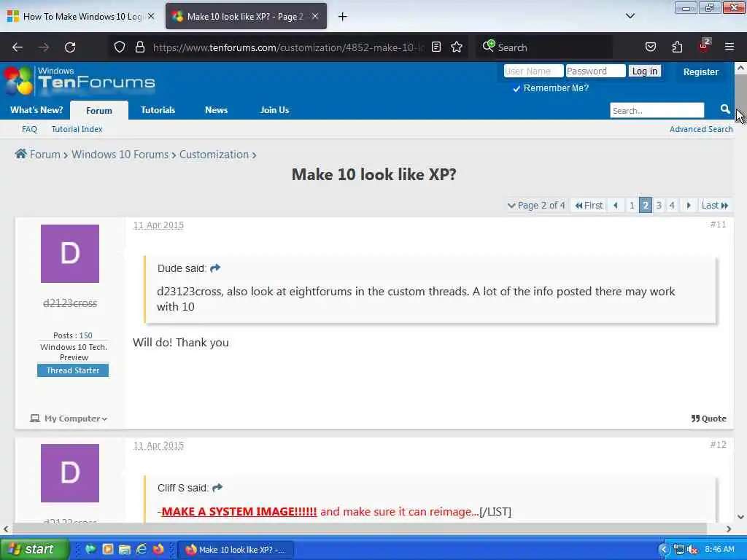Open the Tutorial Index link
747x560 pixels.
(77, 129)
